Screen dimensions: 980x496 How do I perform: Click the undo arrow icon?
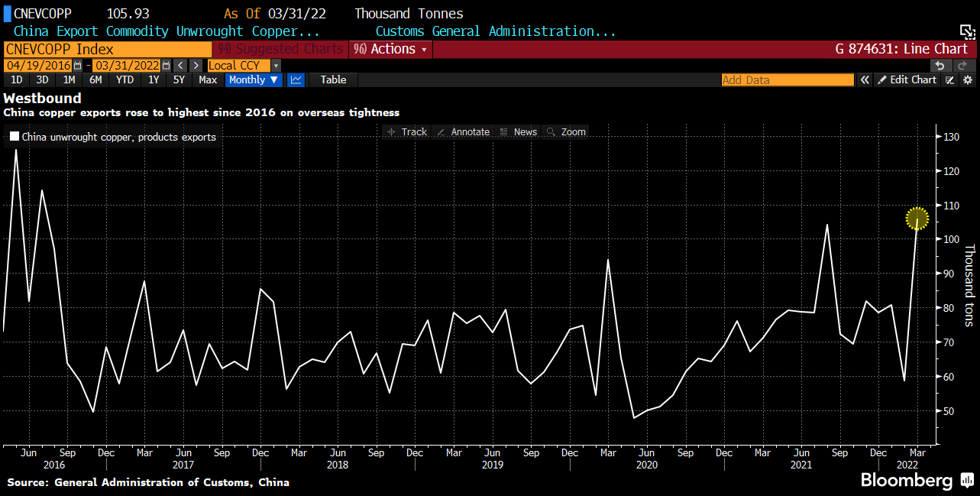click(x=940, y=66)
